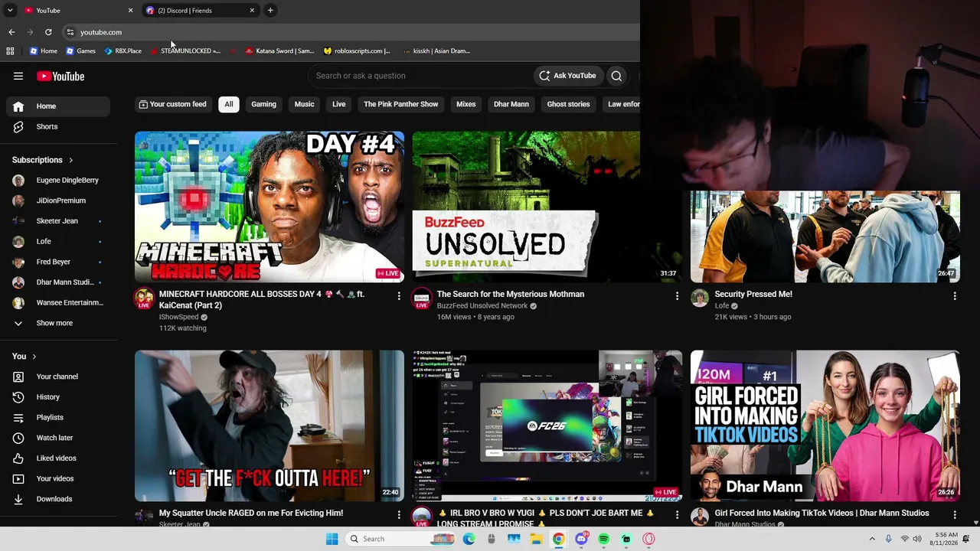Image resolution: width=980 pixels, height=551 pixels.
Task: Open Girl Forced TikTok Videos thumbnail
Action: [825, 425]
